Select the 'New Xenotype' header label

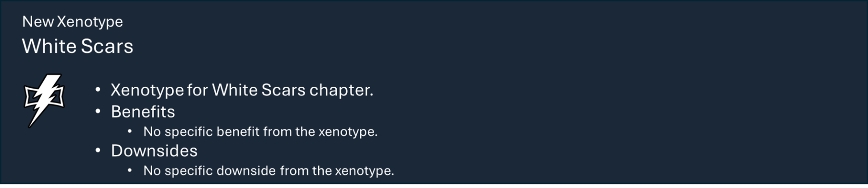72,22
